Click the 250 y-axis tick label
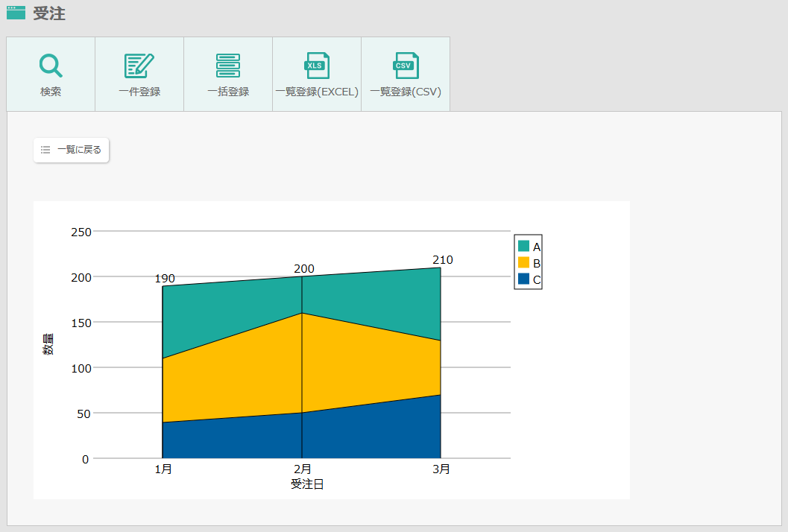Screen dimensions: 788x532 81,232
